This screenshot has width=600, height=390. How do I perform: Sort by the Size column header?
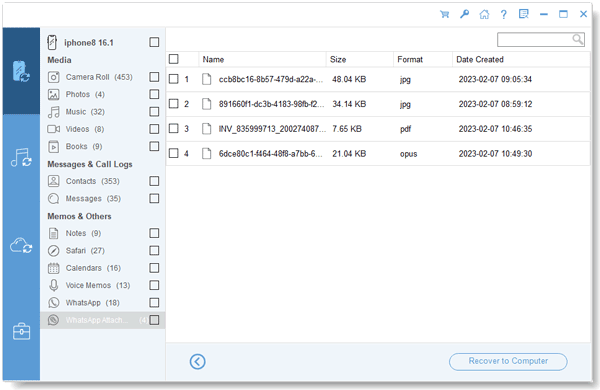coord(360,60)
